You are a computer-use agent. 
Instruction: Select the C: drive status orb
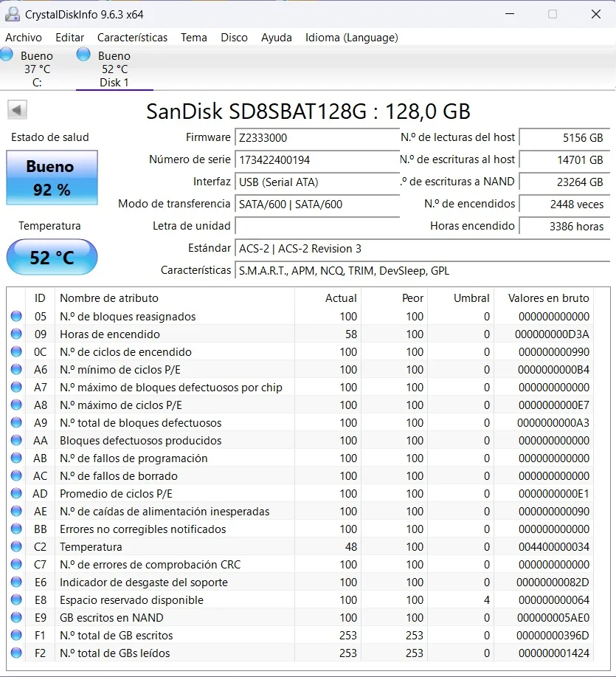(7, 55)
